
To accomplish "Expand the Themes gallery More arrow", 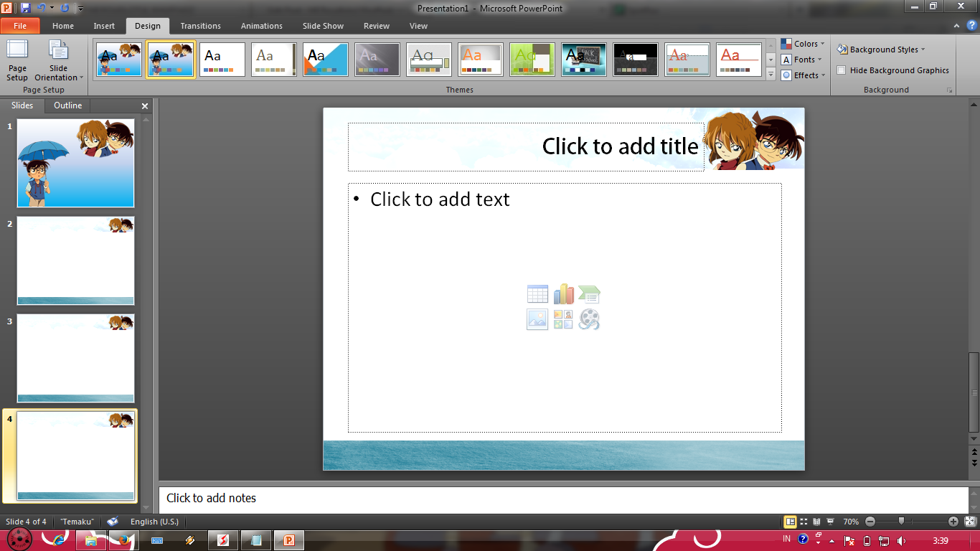I will click(771, 74).
